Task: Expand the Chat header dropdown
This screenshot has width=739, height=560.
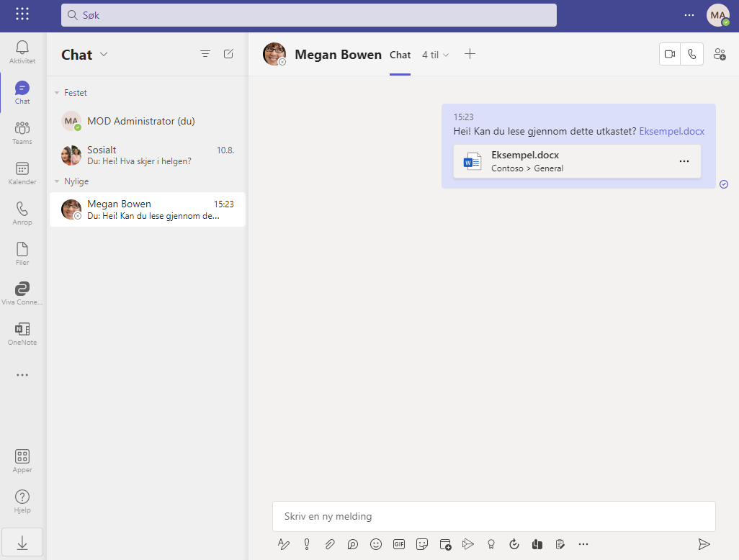Action: coord(104,55)
